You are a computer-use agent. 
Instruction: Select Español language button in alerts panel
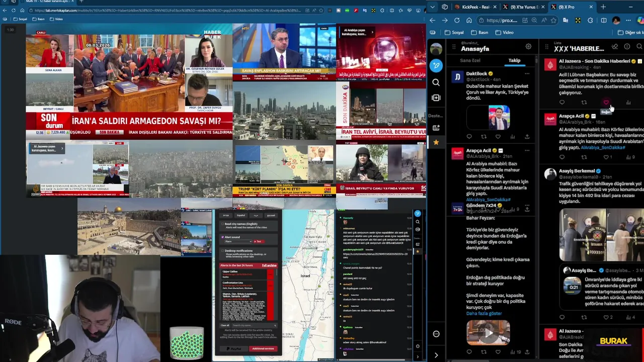[x=241, y=215]
